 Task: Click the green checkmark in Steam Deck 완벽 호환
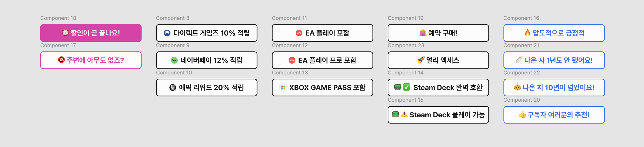click(x=406, y=87)
